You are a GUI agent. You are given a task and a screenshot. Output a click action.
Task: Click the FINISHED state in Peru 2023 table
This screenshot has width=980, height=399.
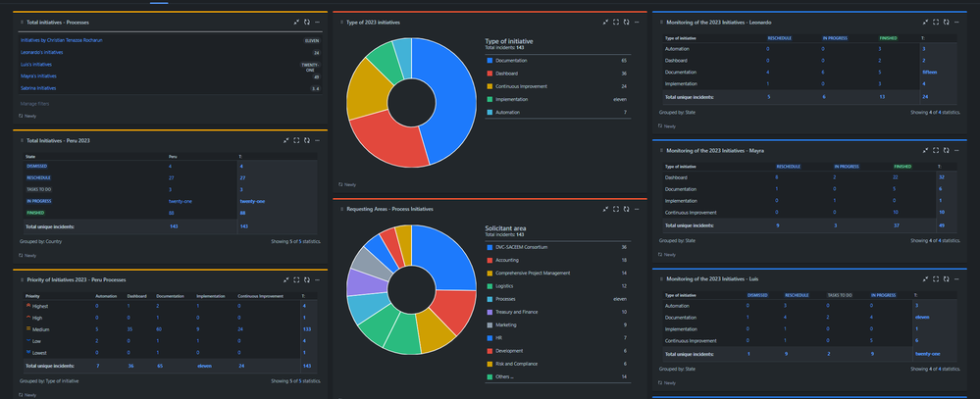(x=35, y=213)
